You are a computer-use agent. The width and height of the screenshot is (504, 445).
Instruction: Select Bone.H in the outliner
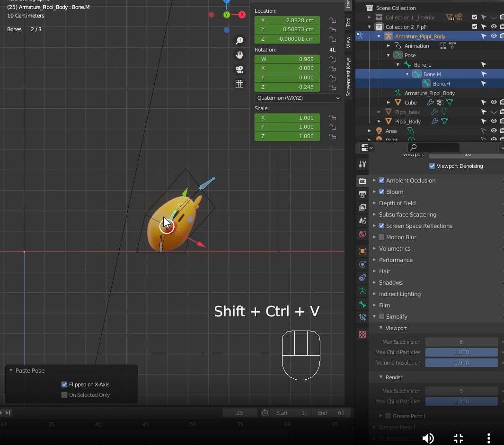(x=441, y=84)
